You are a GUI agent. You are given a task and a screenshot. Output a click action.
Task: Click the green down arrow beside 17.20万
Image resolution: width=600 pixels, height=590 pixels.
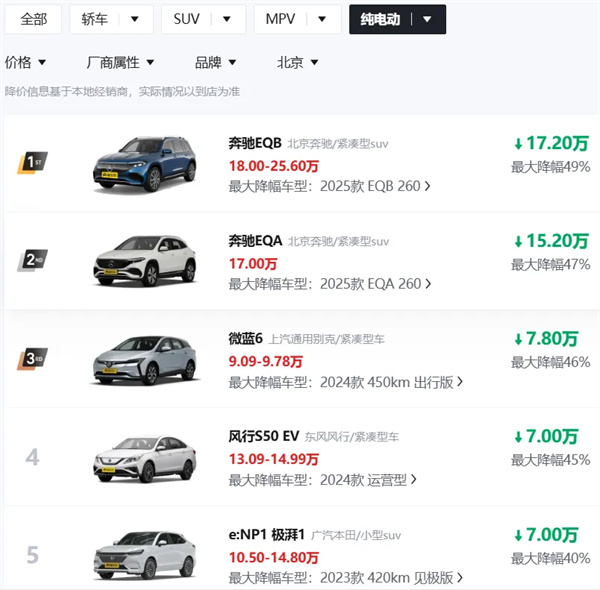click(x=517, y=143)
